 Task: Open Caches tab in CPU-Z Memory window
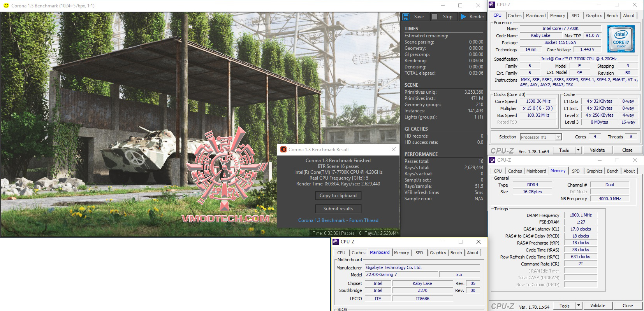click(x=515, y=171)
